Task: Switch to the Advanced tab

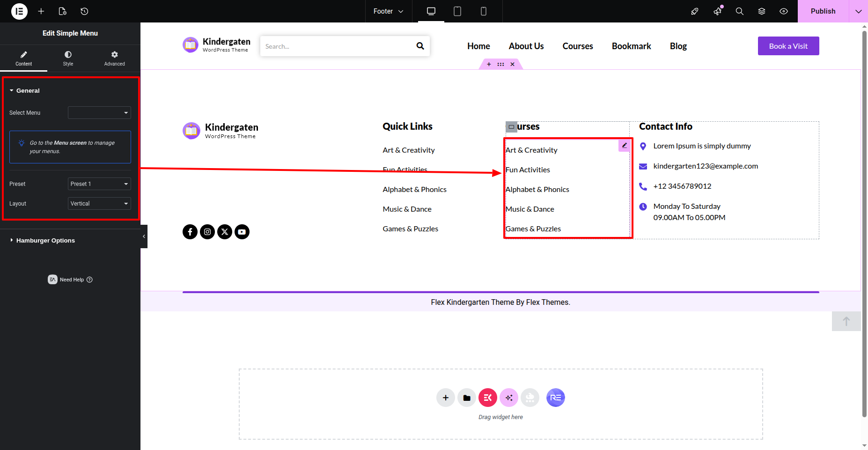Action: click(114, 58)
